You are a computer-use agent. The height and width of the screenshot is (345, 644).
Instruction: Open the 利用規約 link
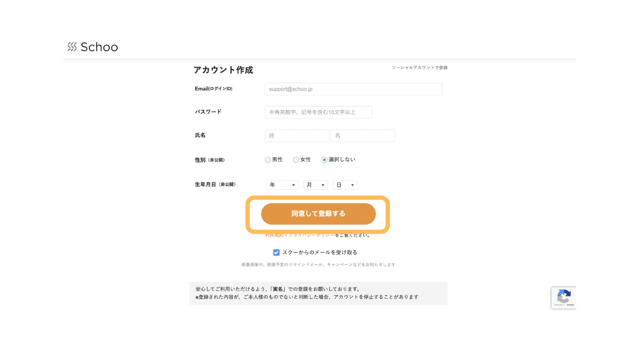tap(274, 236)
